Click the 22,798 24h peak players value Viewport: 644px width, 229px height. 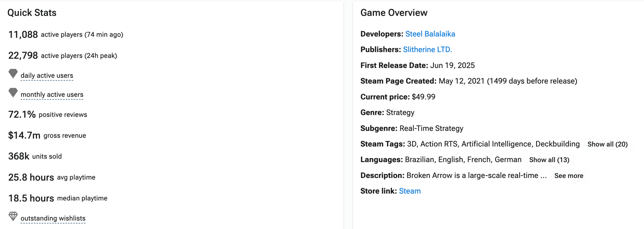(23, 55)
